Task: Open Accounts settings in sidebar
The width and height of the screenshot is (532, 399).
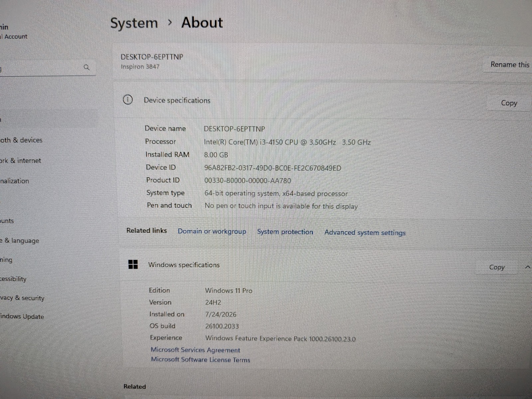Action: (x=7, y=221)
